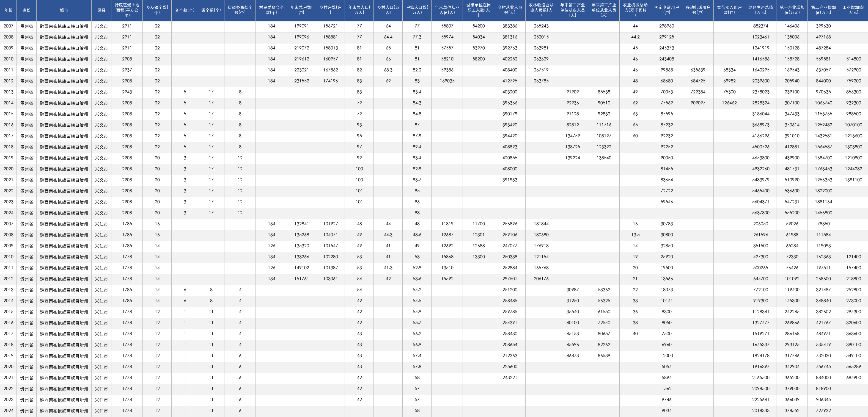Viewport: 868px width, 417px height.
Task: Select the 省份 column header
Action: tap(27, 10)
